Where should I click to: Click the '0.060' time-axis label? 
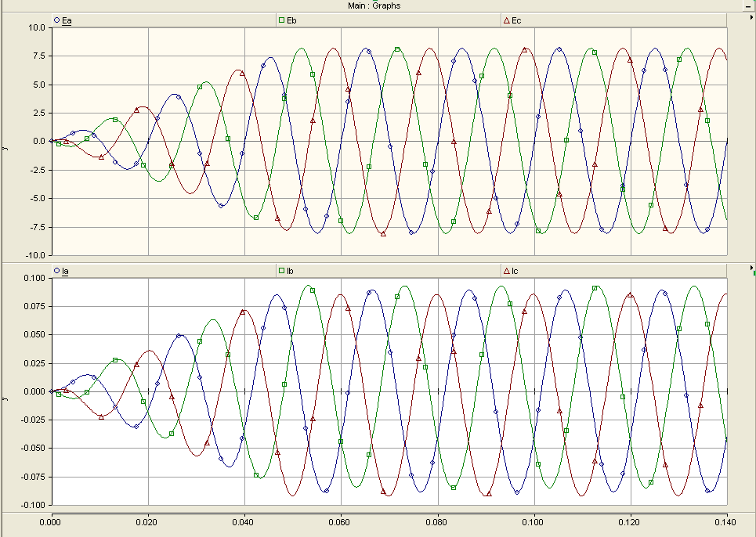point(340,523)
